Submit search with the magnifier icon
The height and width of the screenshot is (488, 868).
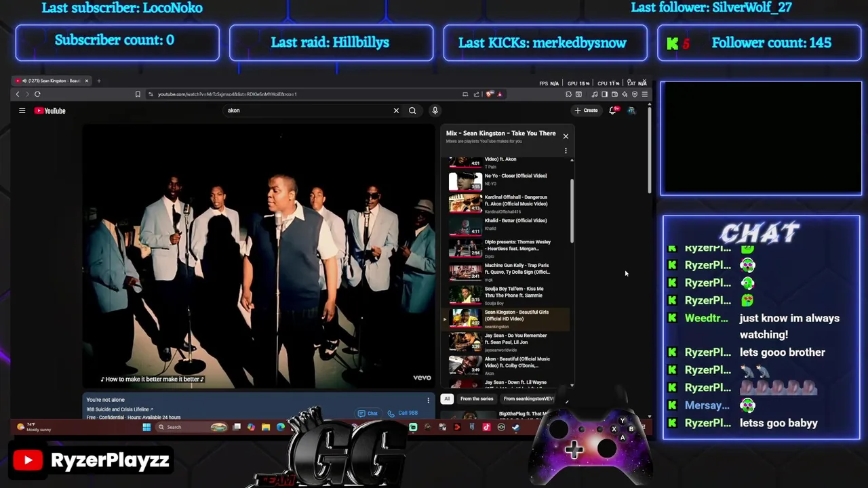(412, 110)
